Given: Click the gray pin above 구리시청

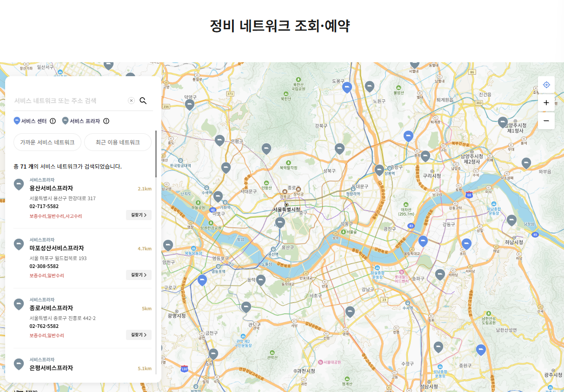Looking at the screenshot, I should (425, 157).
